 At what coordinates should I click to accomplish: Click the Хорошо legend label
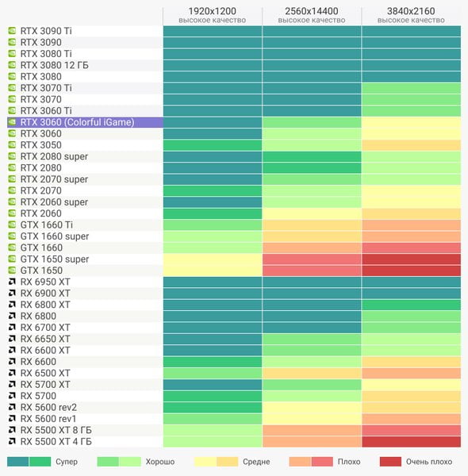point(160,462)
